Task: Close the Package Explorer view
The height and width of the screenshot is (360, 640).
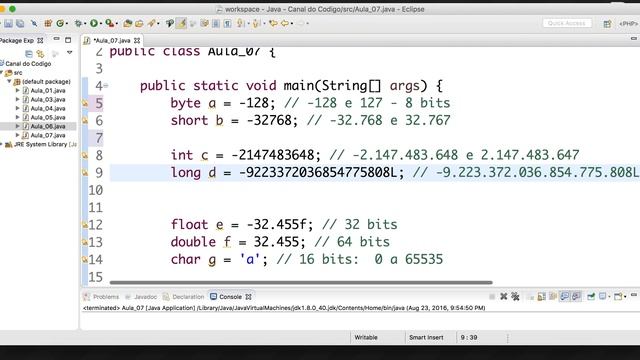Action: [40, 40]
